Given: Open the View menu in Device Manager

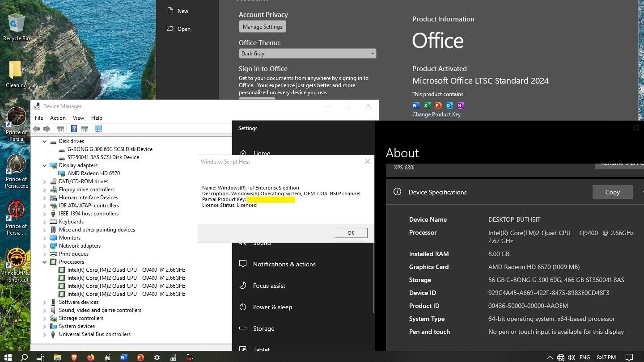Looking at the screenshot, I should pyautogui.click(x=78, y=118).
